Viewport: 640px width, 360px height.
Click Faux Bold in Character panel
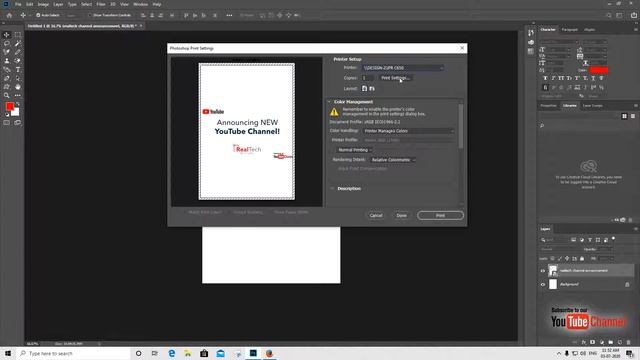tap(545, 78)
